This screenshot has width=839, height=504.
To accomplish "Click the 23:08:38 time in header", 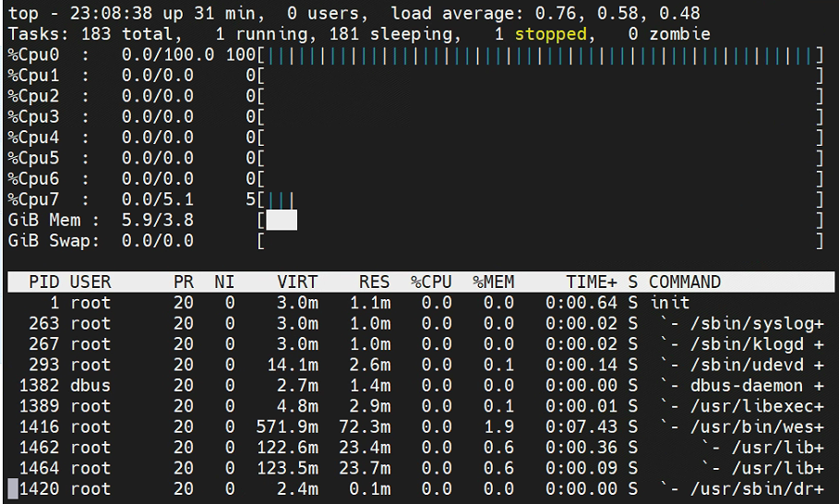I will pyautogui.click(x=112, y=14).
